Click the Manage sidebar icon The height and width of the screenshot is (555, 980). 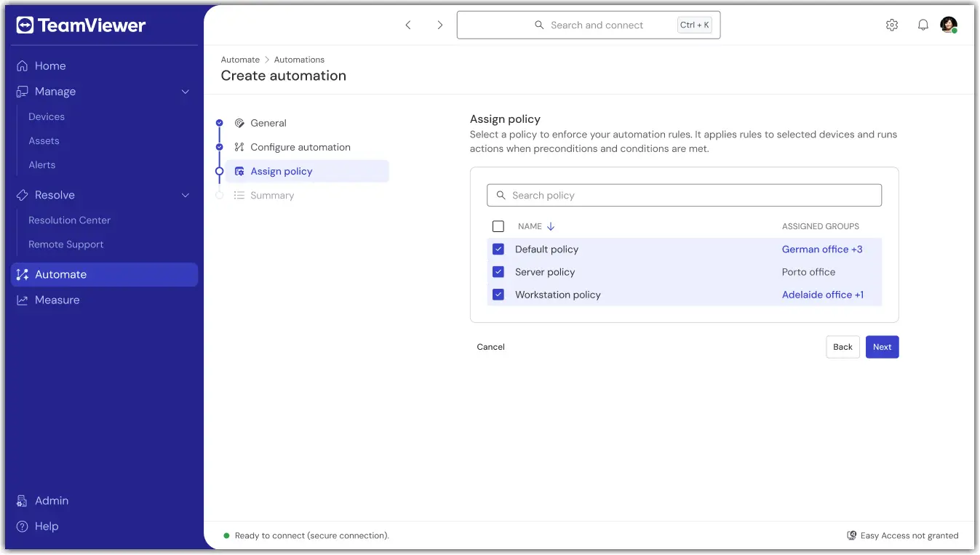click(x=23, y=92)
